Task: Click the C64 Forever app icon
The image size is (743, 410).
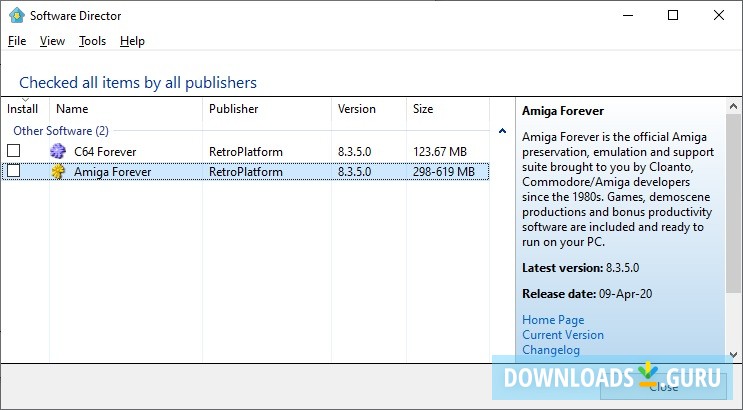Action: point(58,151)
